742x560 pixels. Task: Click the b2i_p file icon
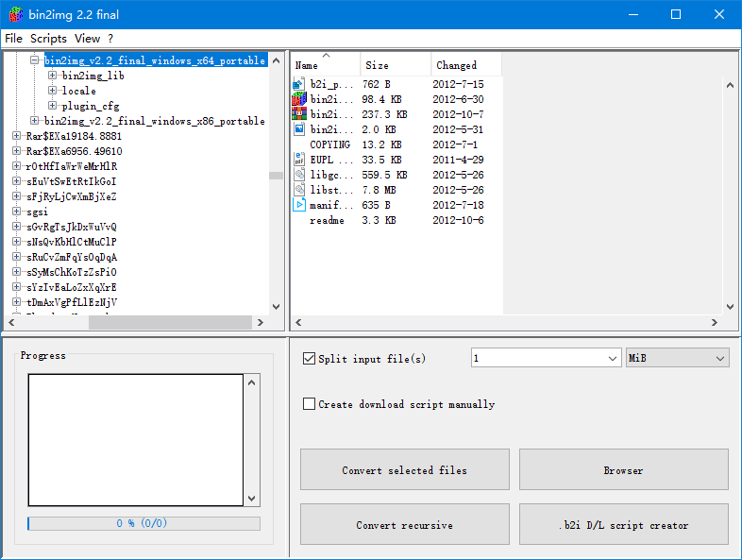[298, 84]
